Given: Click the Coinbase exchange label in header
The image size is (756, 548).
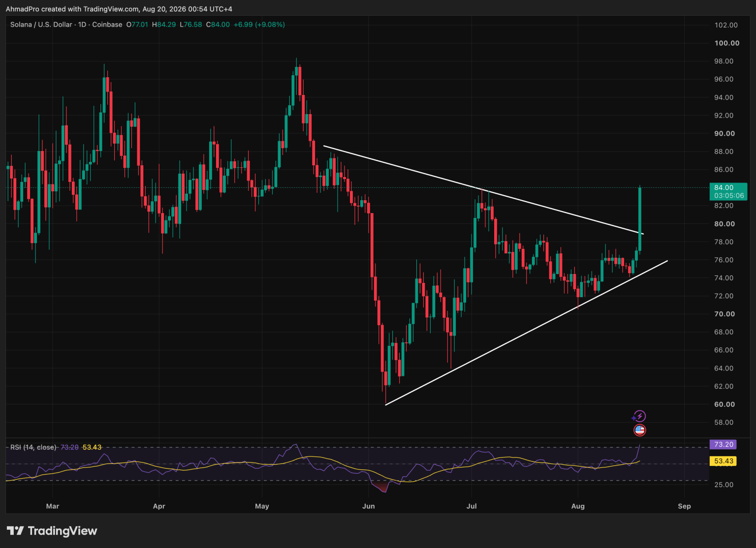Looking at the screenshot, I should tap(107, 25).
